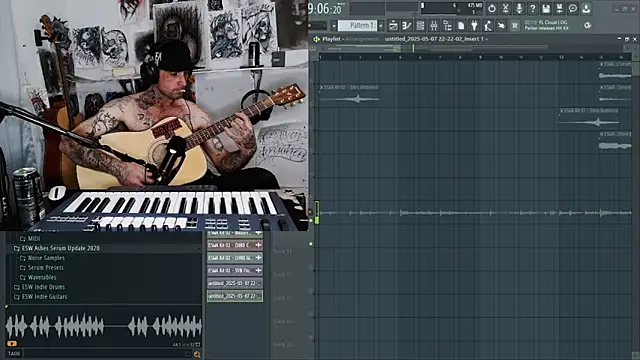The width and height of the screenshot is (640, 360).
Task: Click the arrow left of Pattern 1
Action: click(334, 25)
